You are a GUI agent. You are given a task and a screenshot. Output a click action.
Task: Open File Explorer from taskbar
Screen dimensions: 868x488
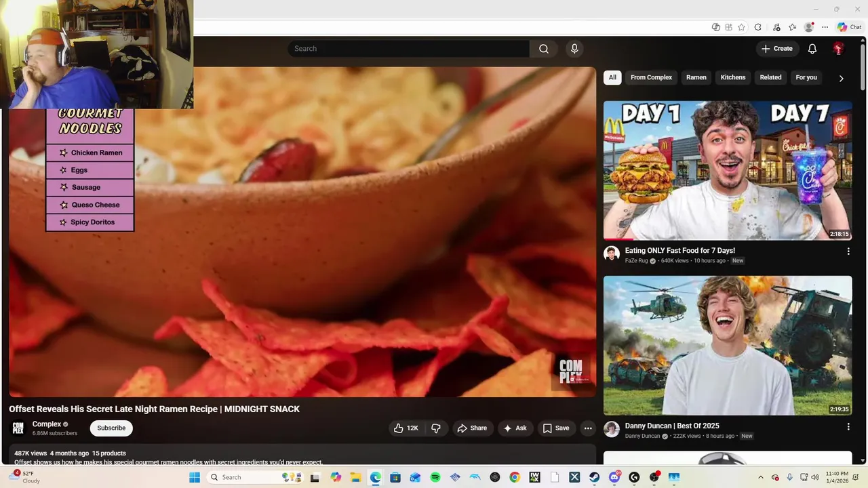pyautogui.click(x=355, y=477)
